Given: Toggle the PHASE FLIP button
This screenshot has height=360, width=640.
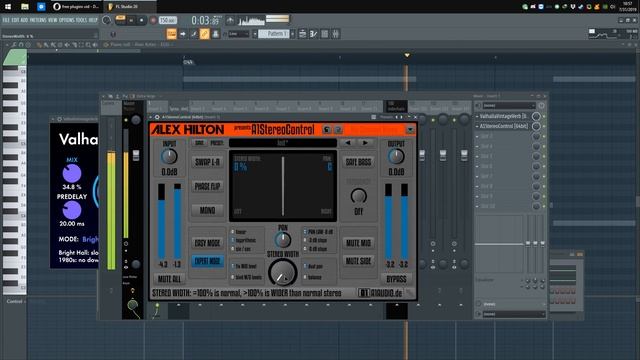Looking at the screenshot, I should [207, 187].
